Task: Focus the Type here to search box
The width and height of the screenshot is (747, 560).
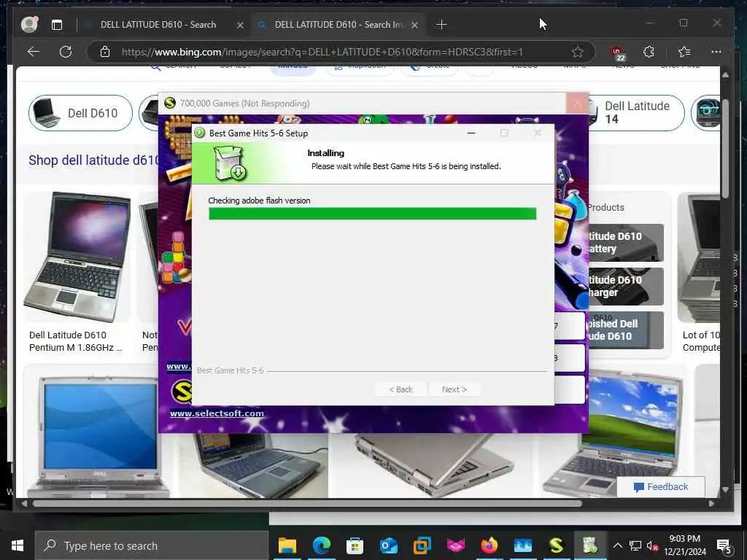Action: (152, 545)
